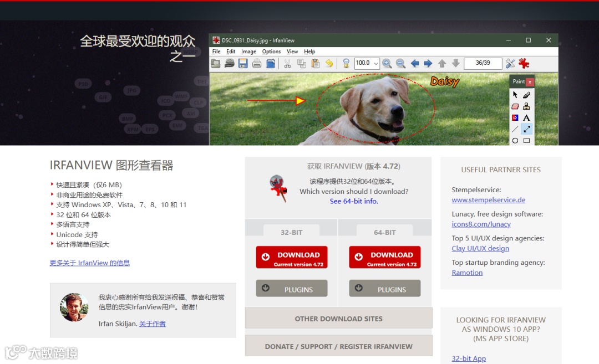Click the Image information icon
The image size is (599, 364).
coord(346,63)
